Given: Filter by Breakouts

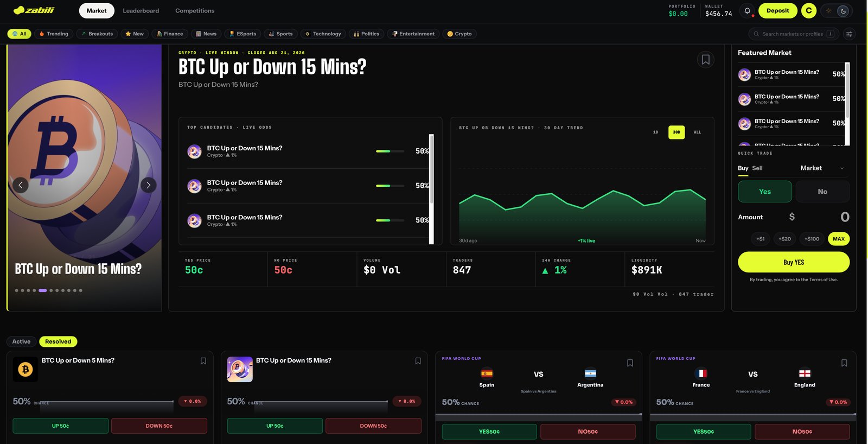Looking at the screenshot, I should click(97, 34).
